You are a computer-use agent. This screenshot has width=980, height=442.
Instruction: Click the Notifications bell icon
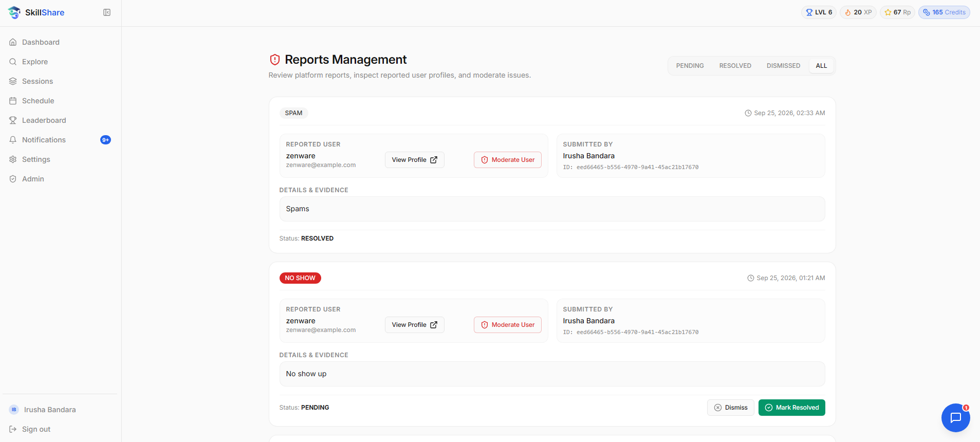[13, 140]
